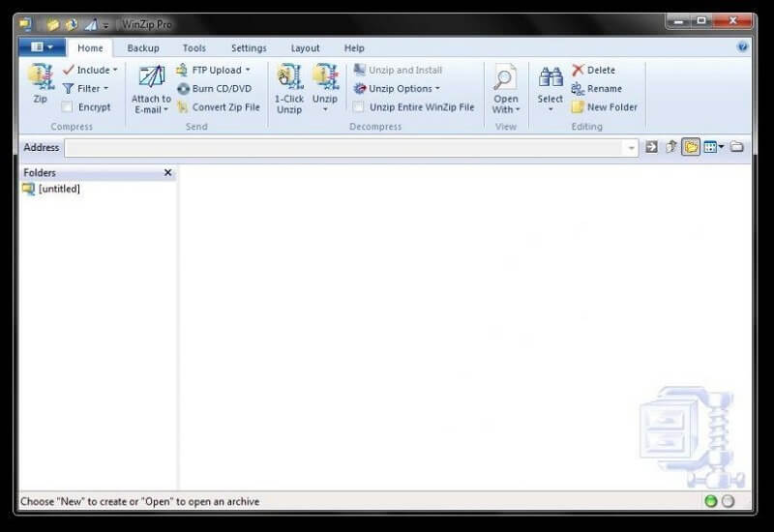Click quick access open folder icon

(x=53, y=24)
